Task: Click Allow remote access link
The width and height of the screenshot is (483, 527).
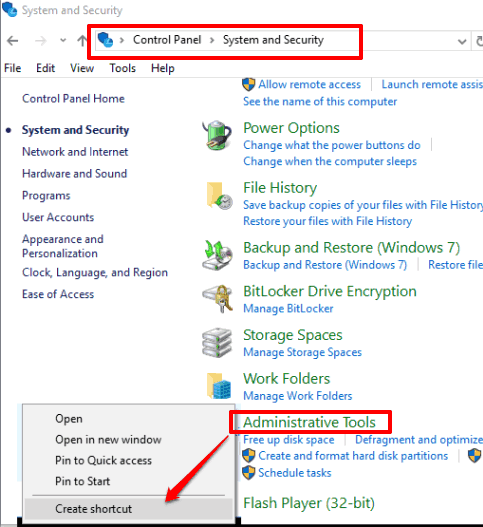Action: [309, 84]
